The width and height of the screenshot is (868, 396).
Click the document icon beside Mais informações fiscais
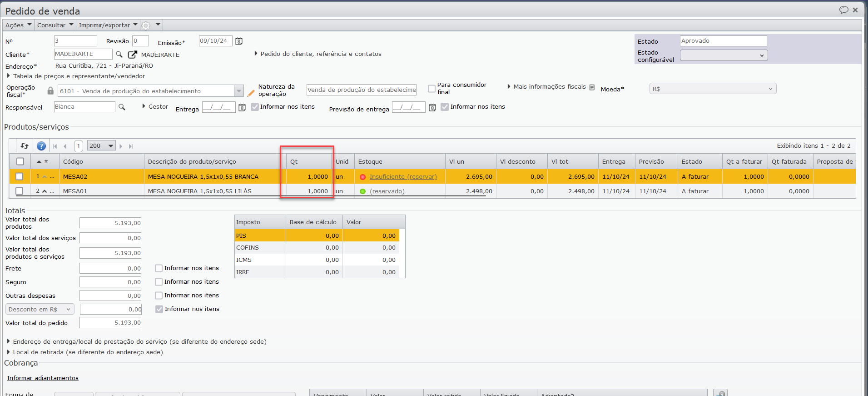[x=592, y=87]
